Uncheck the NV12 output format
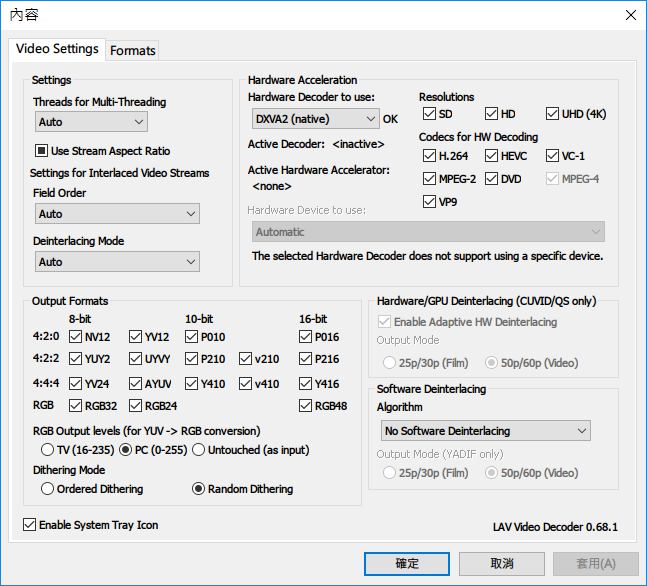 pyautogui.click(x=76, y=337)
